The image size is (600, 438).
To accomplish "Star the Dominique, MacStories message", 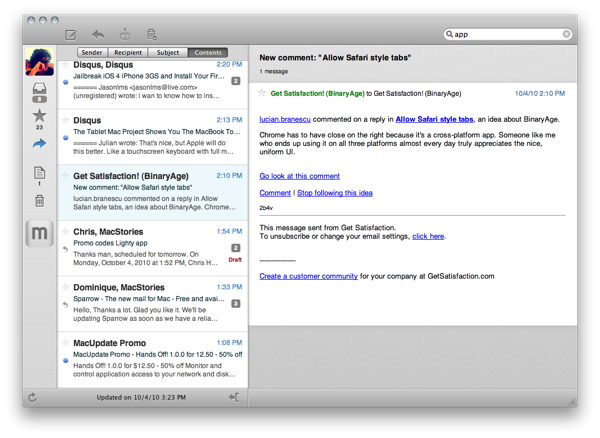I will [65, 287].
